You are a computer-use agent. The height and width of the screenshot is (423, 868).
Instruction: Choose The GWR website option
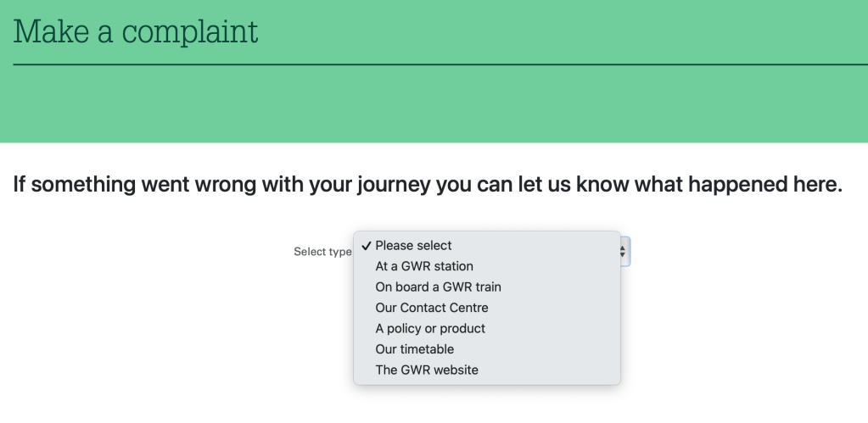426,370
